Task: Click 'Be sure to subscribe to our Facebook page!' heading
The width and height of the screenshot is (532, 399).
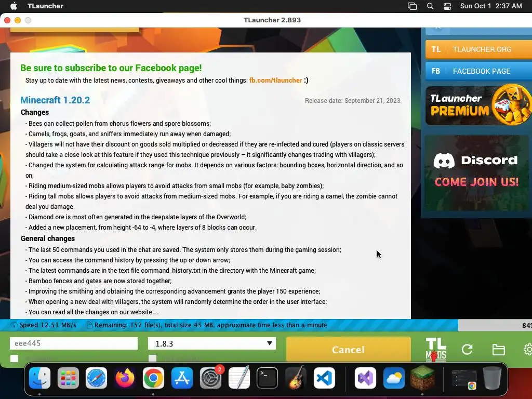Action: 111,68
